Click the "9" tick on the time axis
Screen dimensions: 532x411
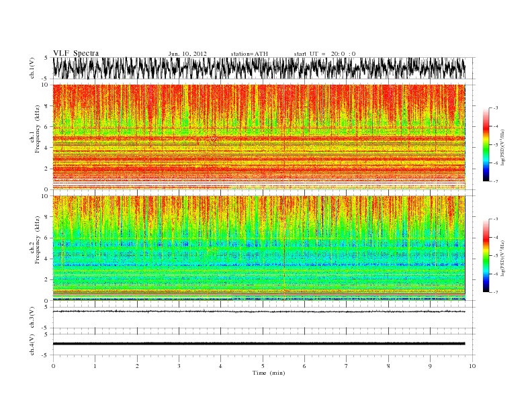(x=430, y=366)
